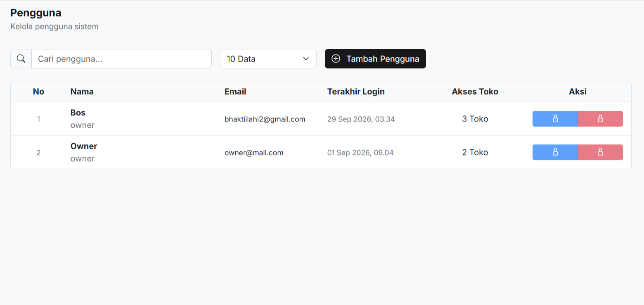Click the 3 Toko store access cell
This screenshot has height=305, width=644.
click(x=475, y=119)
